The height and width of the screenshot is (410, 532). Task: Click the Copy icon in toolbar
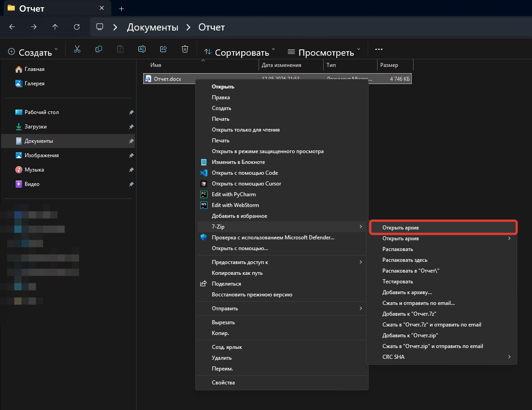pyautogui.click(x=99, y=49)
